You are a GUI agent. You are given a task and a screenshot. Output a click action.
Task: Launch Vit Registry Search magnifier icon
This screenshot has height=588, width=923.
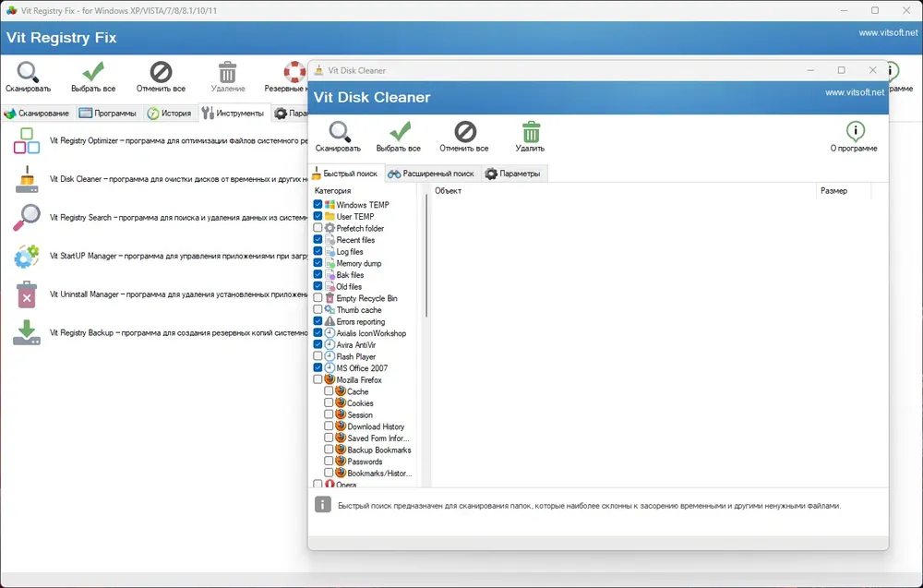pyautogui.click(x=27, y=218)
